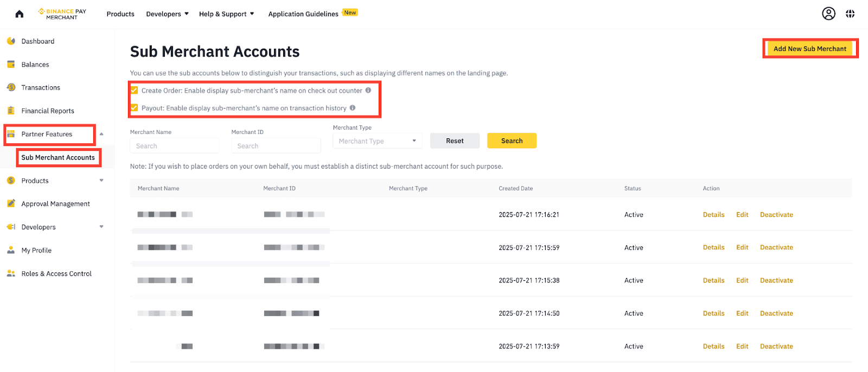Viewport: 868px width, 372px height.
Task: Open Details for the 17:13:59 row
Action: tap(713, 347)
